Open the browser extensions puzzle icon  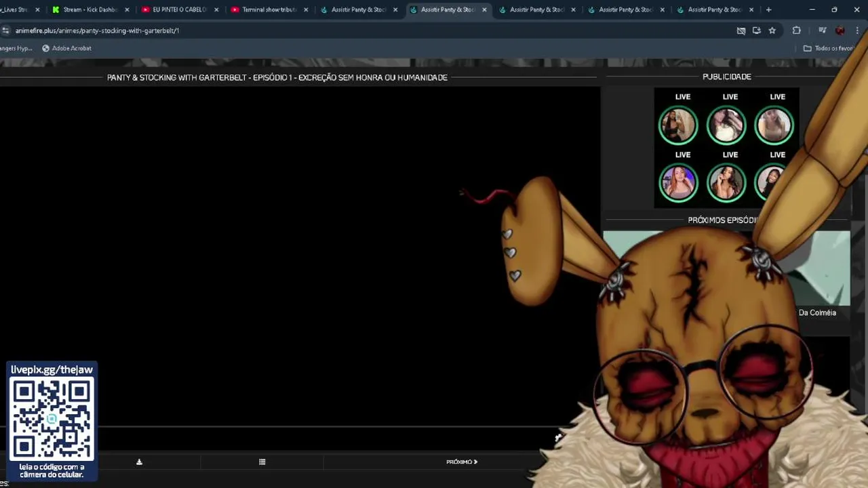tap(797, 30)
